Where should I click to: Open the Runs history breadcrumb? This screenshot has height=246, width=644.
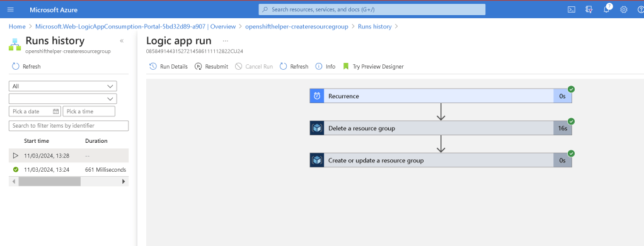pyautogui.click(x=374, y=26)
